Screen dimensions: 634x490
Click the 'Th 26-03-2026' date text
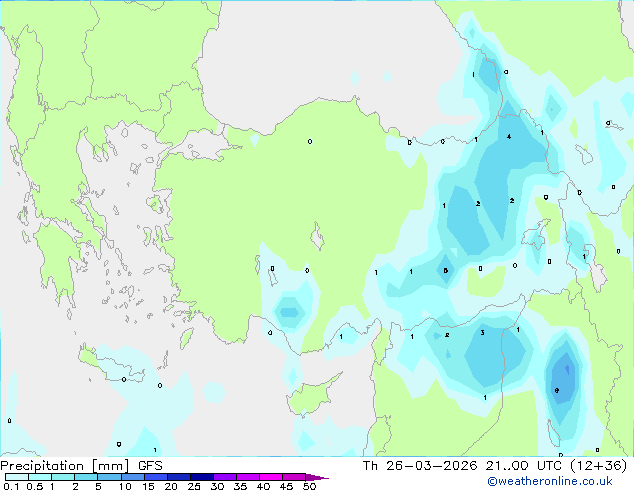(x=420, y=466)
